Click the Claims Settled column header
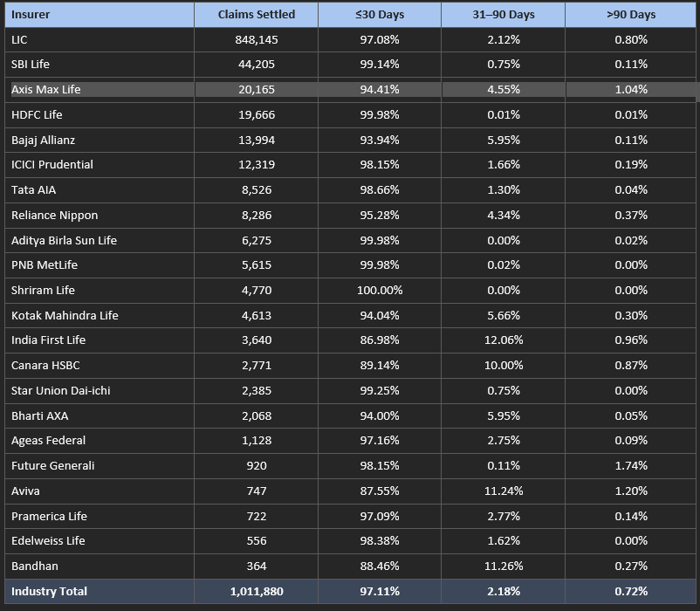 [x=257, y=15]
